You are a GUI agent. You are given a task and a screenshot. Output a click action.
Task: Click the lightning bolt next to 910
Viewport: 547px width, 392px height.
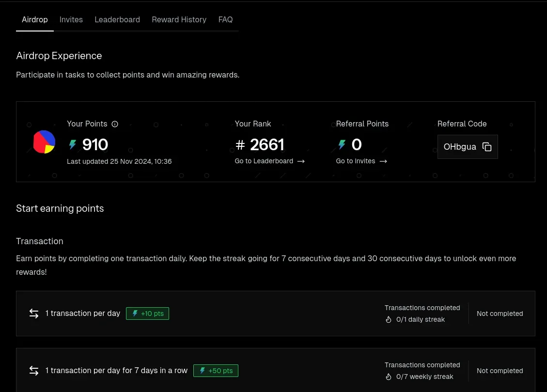pos(73,145)
